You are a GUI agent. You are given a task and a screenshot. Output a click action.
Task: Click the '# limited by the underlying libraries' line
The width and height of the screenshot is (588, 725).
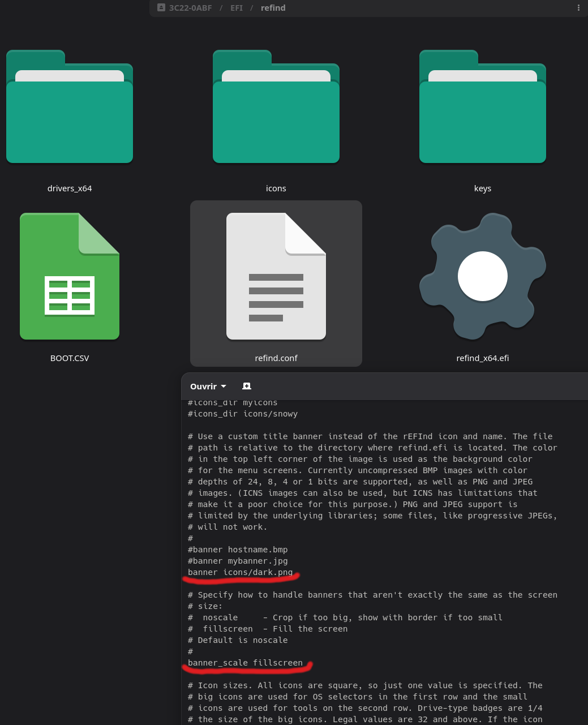tap(372, 516)
